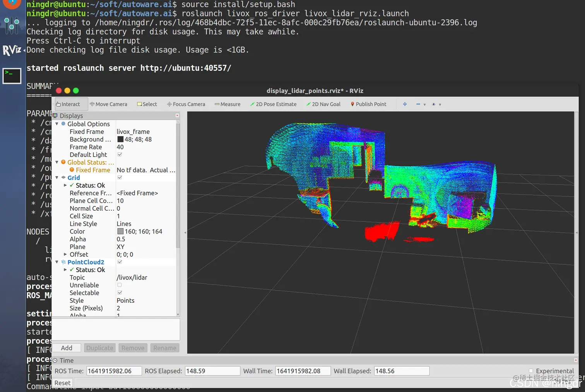The width and height of the screenshot is (585, 392).
Task: Collapse the Global Status tree node
Action: tap(57, 162)
